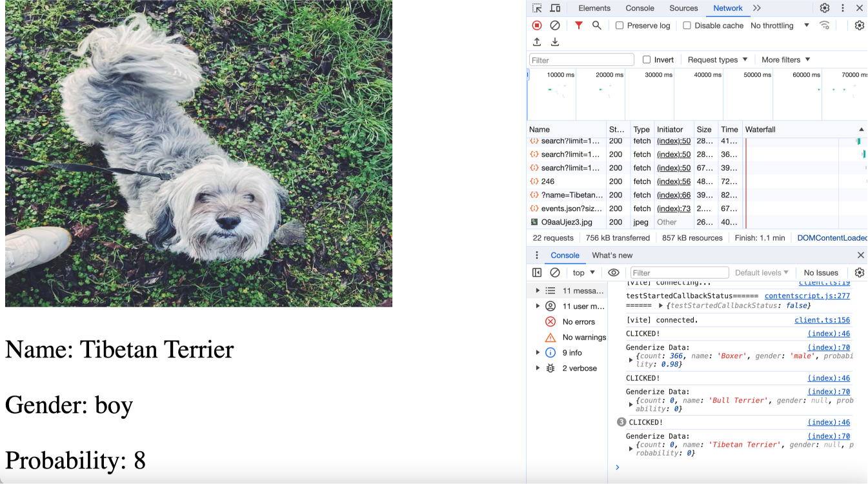This screenshot has width=868, height=484.
Task: Toggle the device toolbar icon
Action: 555,8
